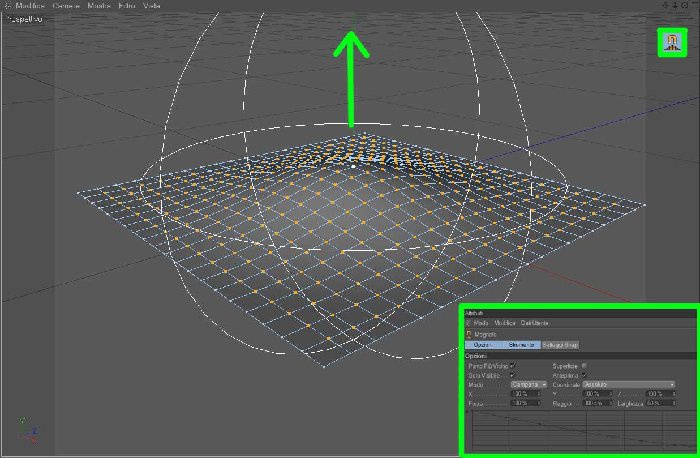Click the Attributi panel title
Screen dimensions: 700x458
pyautogui.click(x=473, y=313)
